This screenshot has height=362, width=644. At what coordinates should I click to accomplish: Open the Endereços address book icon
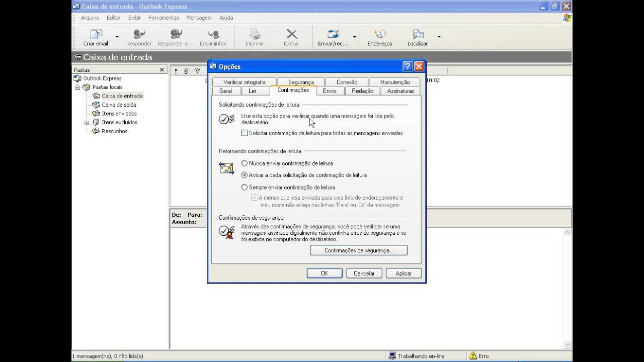coord(380,34)
